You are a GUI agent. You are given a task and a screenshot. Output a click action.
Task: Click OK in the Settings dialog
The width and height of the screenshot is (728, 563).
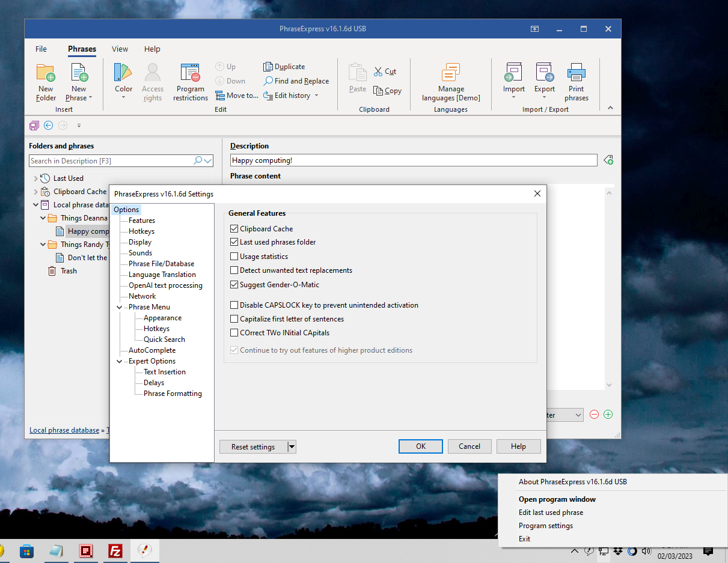[x=421, y=446]
